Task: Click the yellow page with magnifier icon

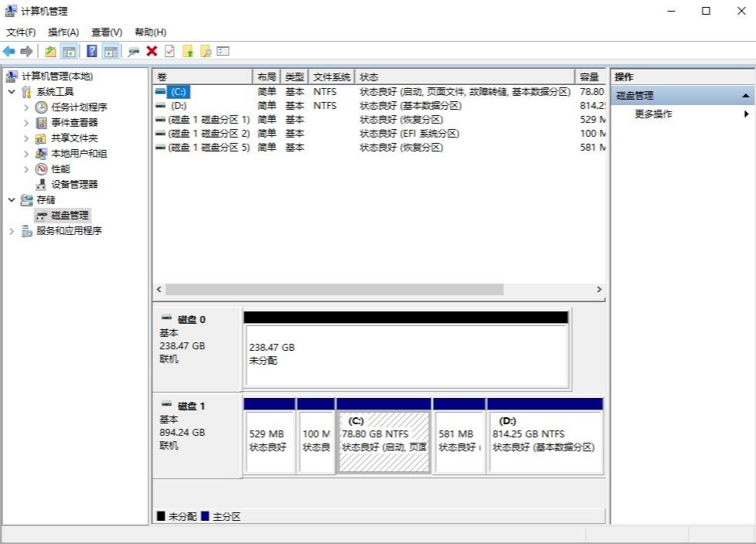Action: (x=206, y=51)
